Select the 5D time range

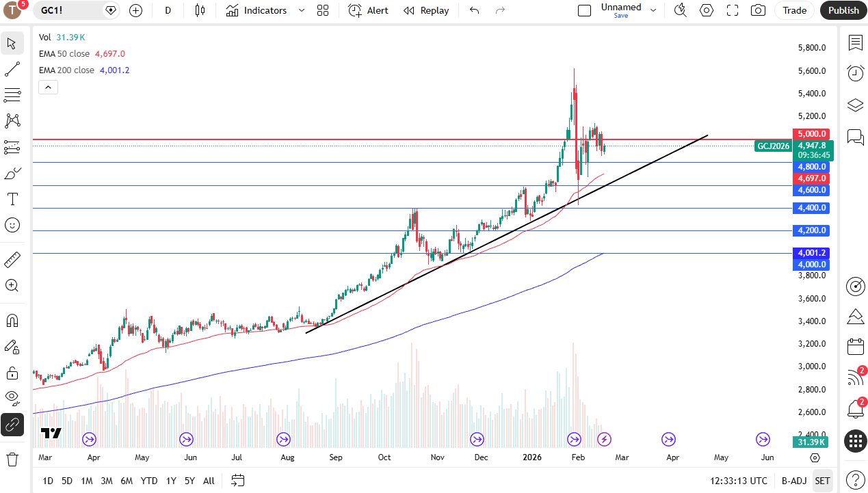point(67,481)
